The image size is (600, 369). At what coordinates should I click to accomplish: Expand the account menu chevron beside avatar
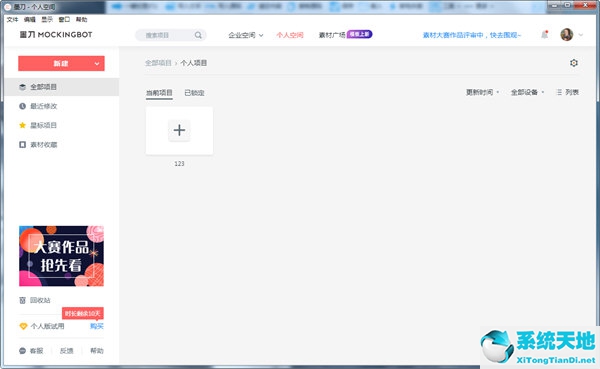(580, 35)
